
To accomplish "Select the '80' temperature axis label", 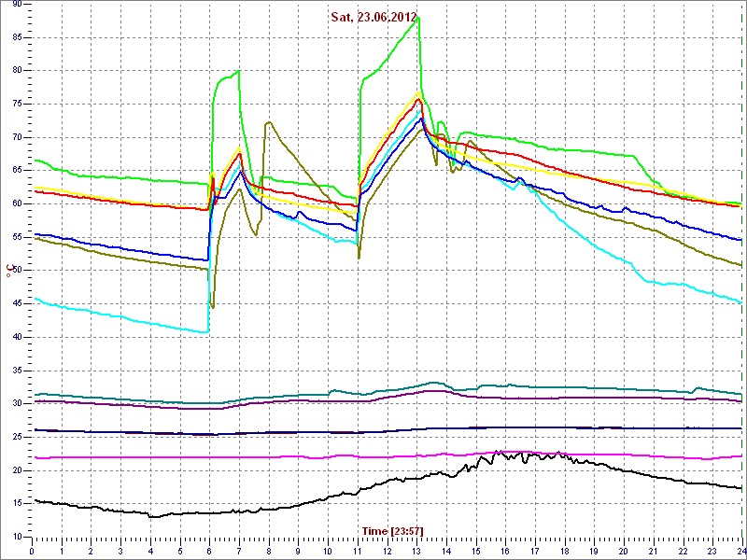I will 18,71.
